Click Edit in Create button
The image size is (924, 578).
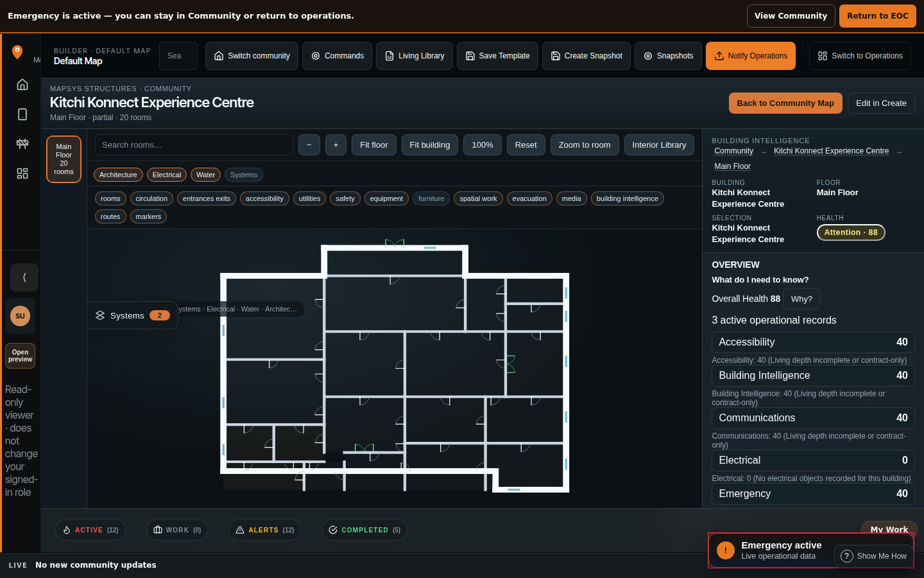pos(881,103)
